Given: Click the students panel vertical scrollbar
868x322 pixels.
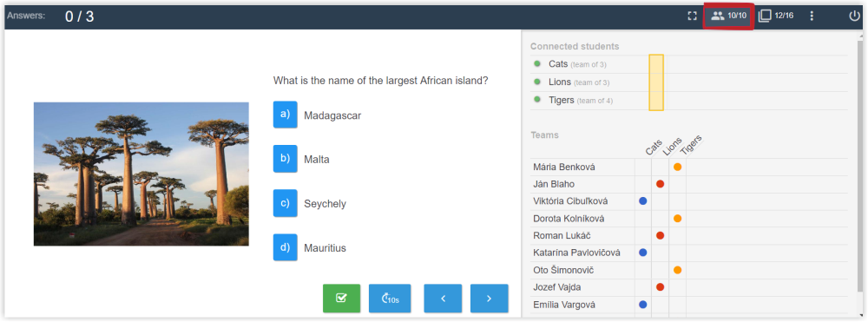Looking at the screenshot, I should (x=859, y=166).
